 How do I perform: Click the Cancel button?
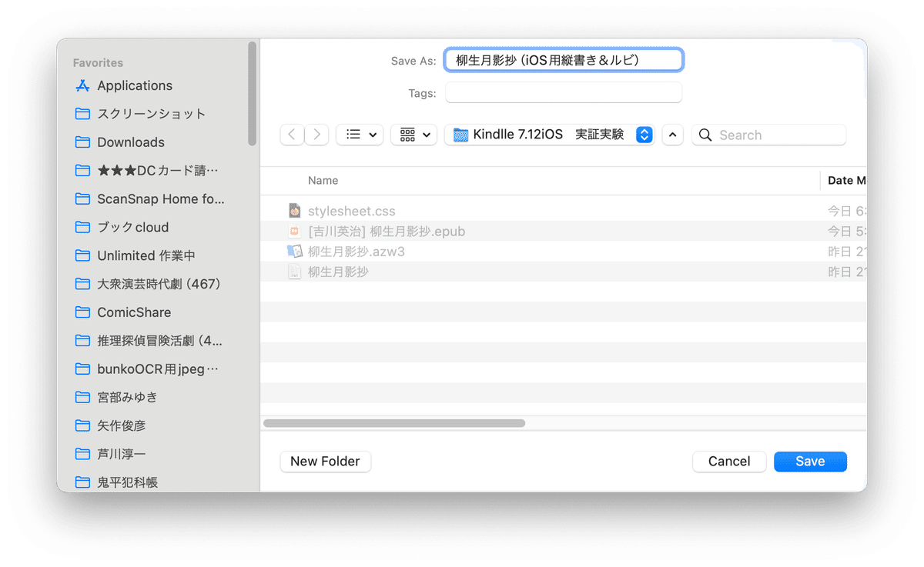729,462
